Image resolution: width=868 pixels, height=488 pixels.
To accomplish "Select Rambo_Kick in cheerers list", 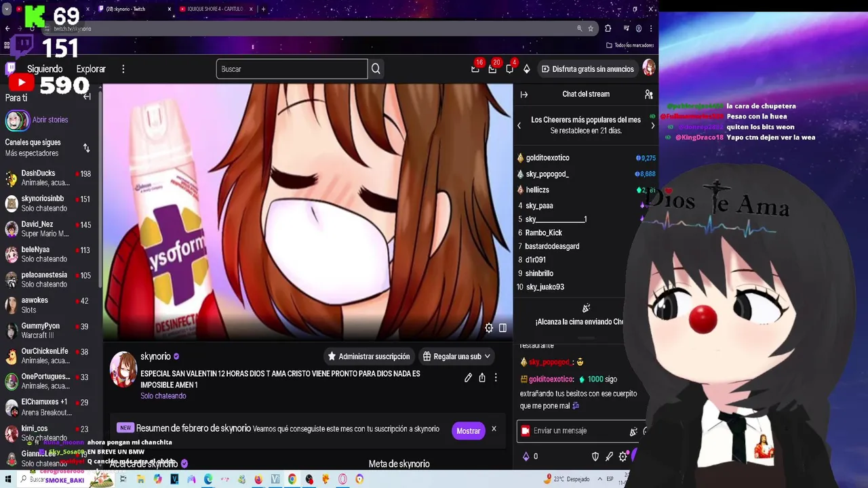I will [543, 232].
